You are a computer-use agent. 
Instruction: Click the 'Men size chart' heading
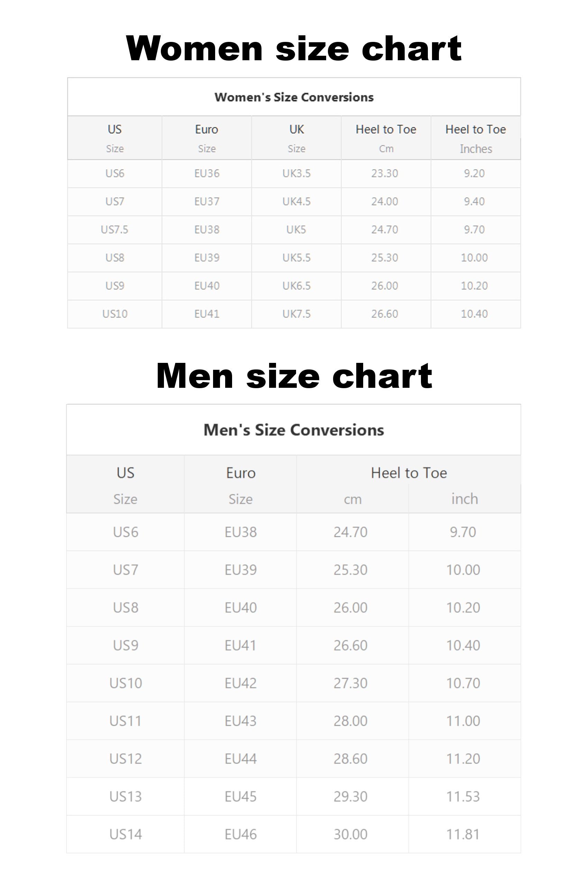pos(294,376)
